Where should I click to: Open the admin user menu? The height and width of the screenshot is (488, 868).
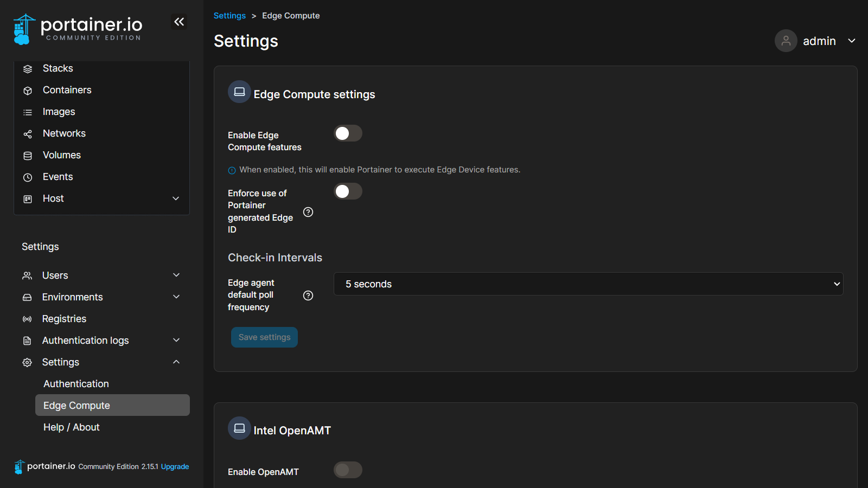tap(815, 41)
